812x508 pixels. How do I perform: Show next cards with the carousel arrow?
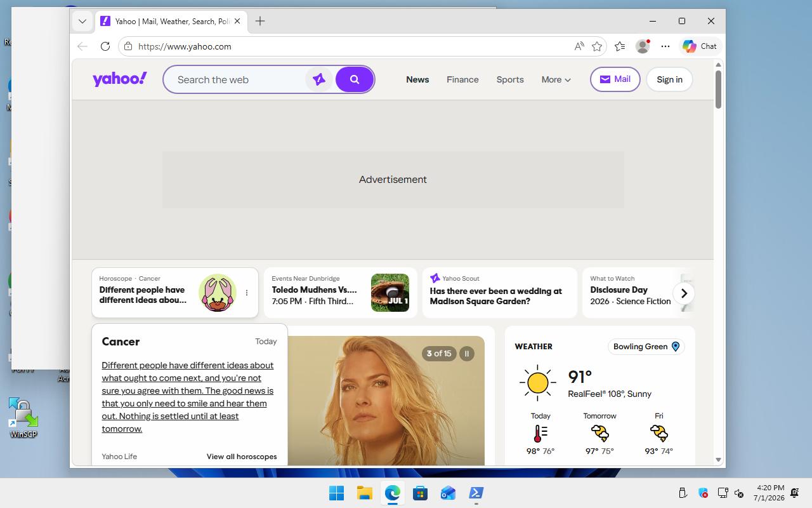[684, 293]
